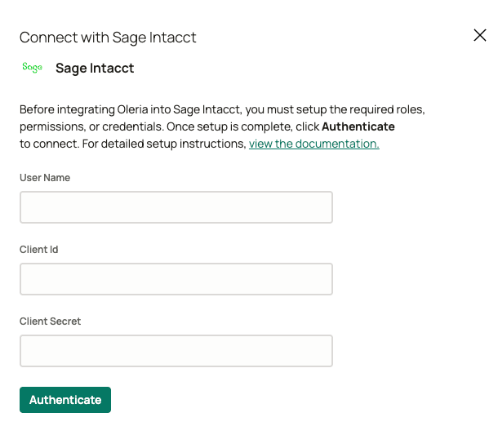Viewport: 498px width, 448px height.
Task: Click the Client Secret field label
Action: click(x=50, y=322)
